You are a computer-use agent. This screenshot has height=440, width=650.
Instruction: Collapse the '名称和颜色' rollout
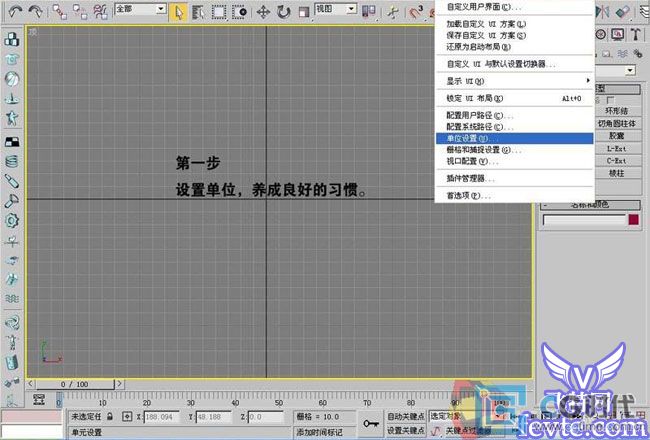coord(590,205)
